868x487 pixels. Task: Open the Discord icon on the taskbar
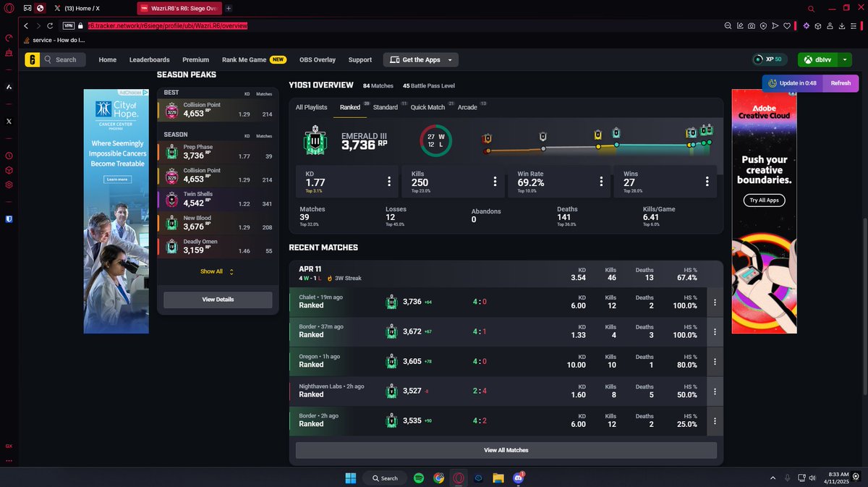[x=518, y=478]
